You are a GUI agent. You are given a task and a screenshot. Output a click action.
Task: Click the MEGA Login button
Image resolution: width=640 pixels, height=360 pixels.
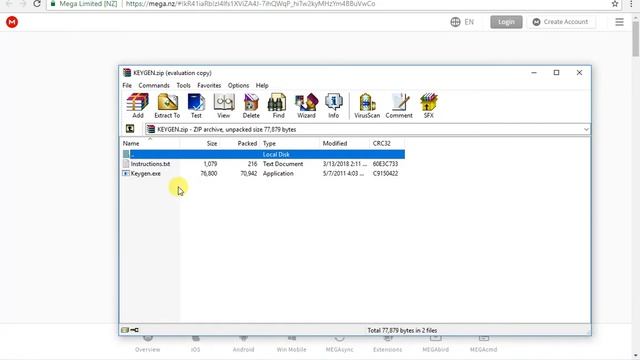pyautogui.click(x=506, y=22)
